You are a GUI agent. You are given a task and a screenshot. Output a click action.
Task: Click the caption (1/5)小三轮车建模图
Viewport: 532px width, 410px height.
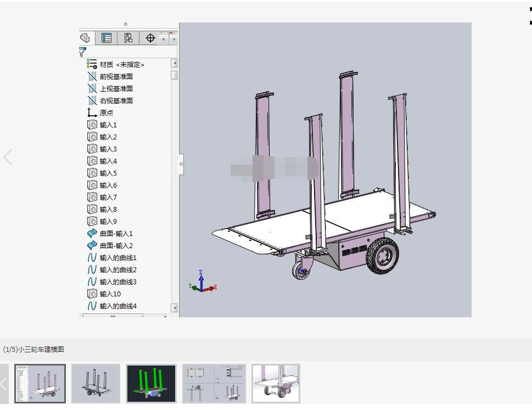point(33,349)
